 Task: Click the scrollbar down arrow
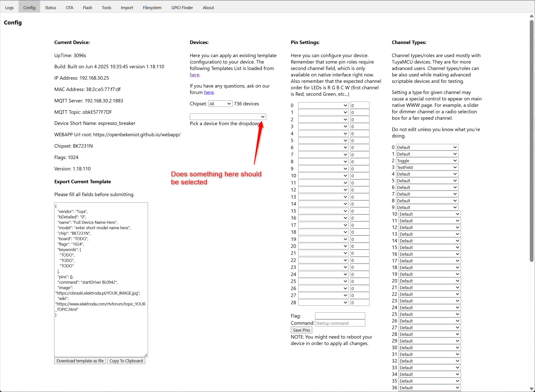[x=532, y=389]
